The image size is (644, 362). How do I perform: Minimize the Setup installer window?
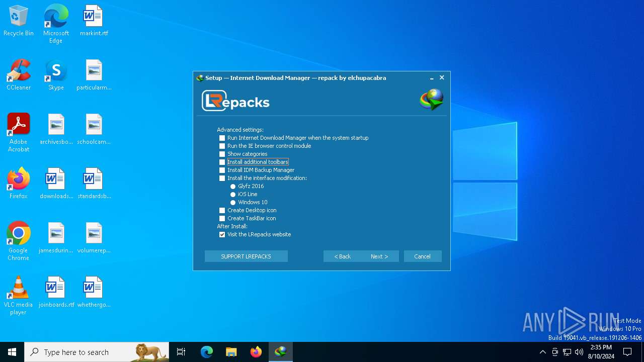pos(432,78)
